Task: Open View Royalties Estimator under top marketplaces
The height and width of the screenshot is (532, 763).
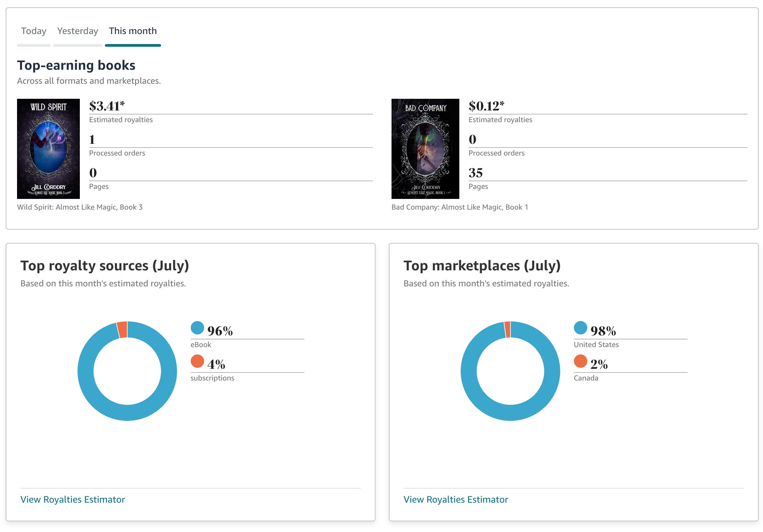Action: (x=456, y=499)
